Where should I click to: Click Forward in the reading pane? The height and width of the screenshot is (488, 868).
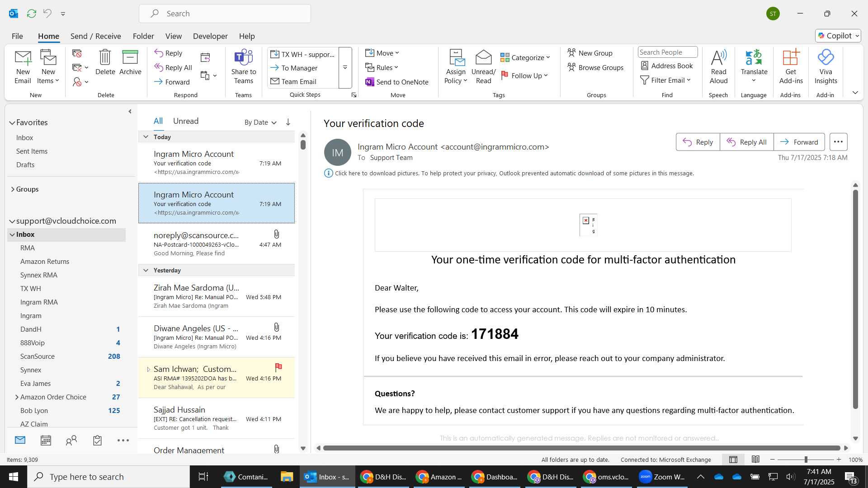point(799,142)
